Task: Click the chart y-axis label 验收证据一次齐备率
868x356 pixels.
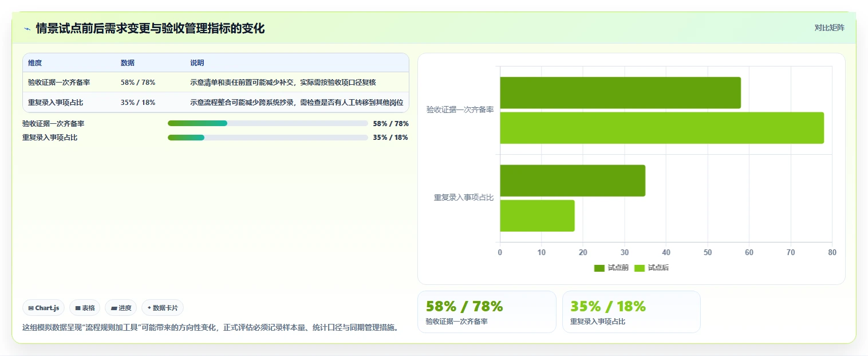Action: (460, 109)
